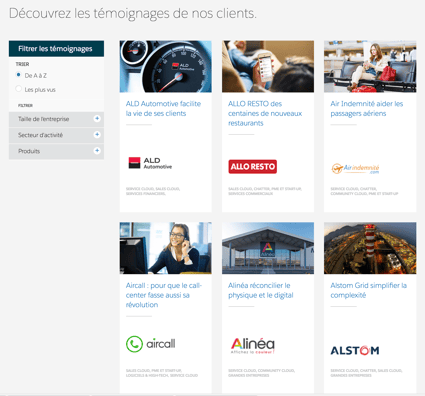Click the 'TRIER' section label
425x396 pixels.
pos(22,64)
